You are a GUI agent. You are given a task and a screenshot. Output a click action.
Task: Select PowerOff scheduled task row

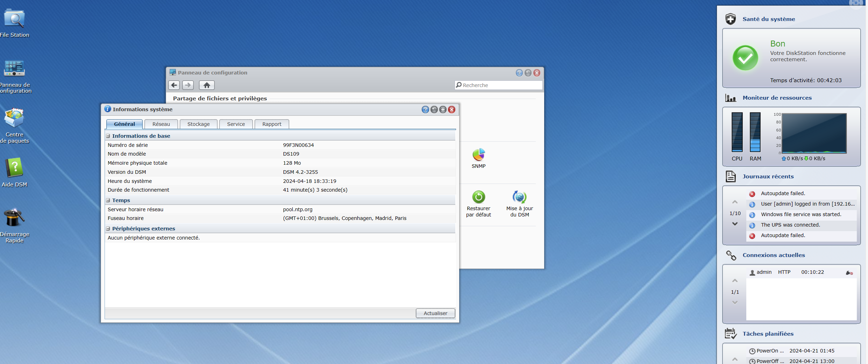point(801,361)
